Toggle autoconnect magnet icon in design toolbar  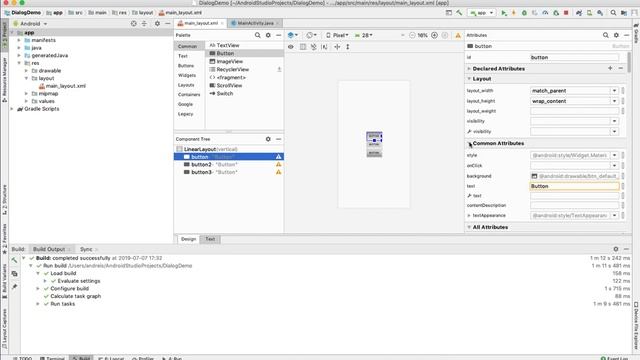point(313,47)
